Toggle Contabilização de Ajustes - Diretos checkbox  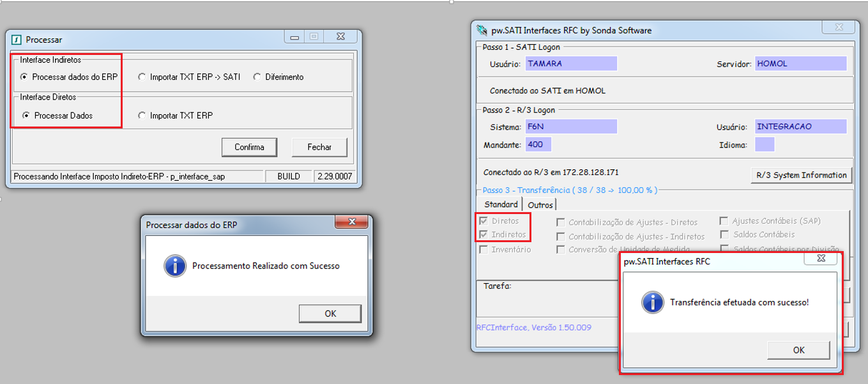560,222
